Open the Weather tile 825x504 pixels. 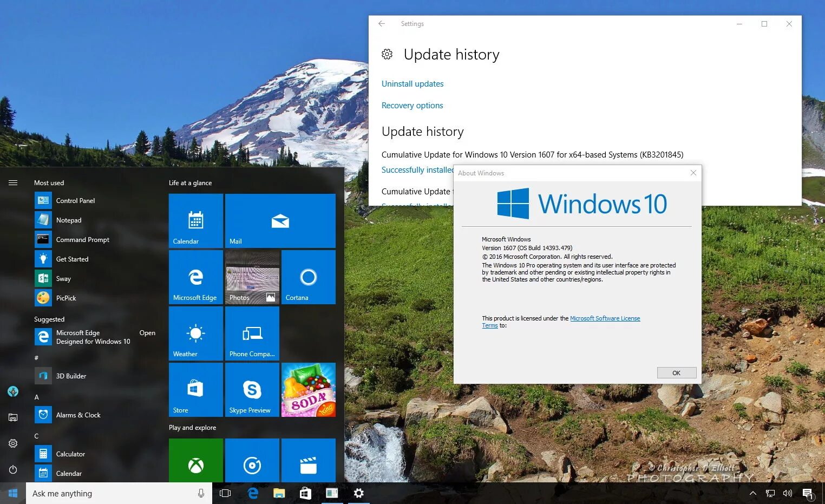tap(196, 333)
